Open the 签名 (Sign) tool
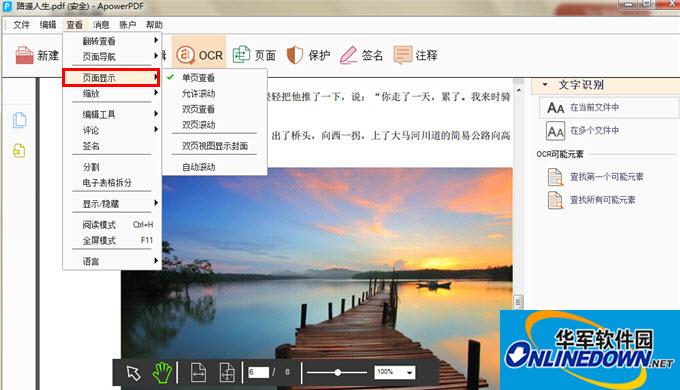Image resolution: width=680 pixels, height=390 pixels. pyautogui.click(x=361, y=56)
